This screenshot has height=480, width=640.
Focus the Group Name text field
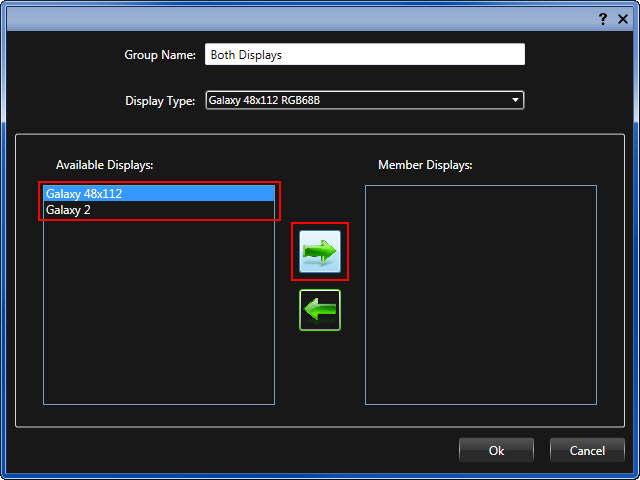click(364, 55)
